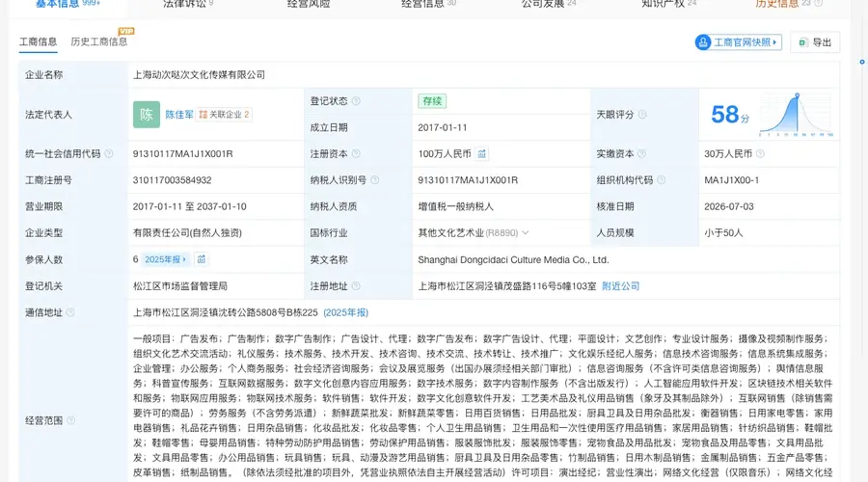The height and width of the screenshot is (482, 868).
Task: Open (2025年报) link in 通信地址 row
Action: point(346,312)
